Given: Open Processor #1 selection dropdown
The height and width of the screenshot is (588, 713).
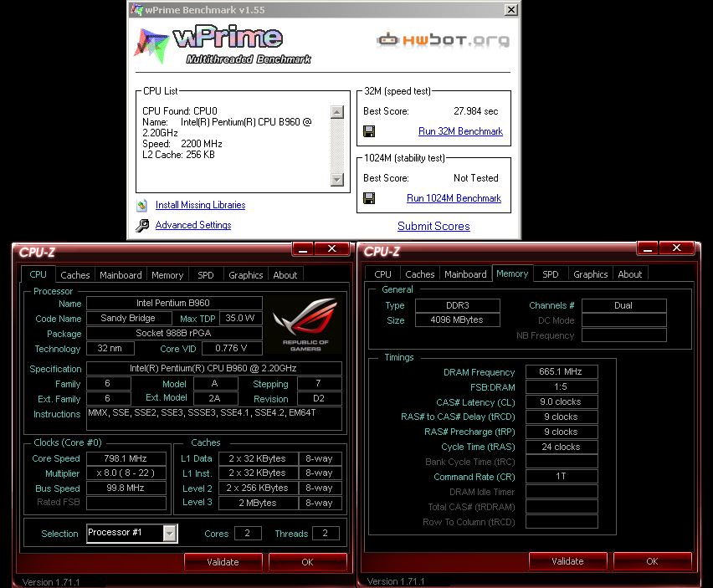Looking at the screenshot, I should click(x=170, y=533).
